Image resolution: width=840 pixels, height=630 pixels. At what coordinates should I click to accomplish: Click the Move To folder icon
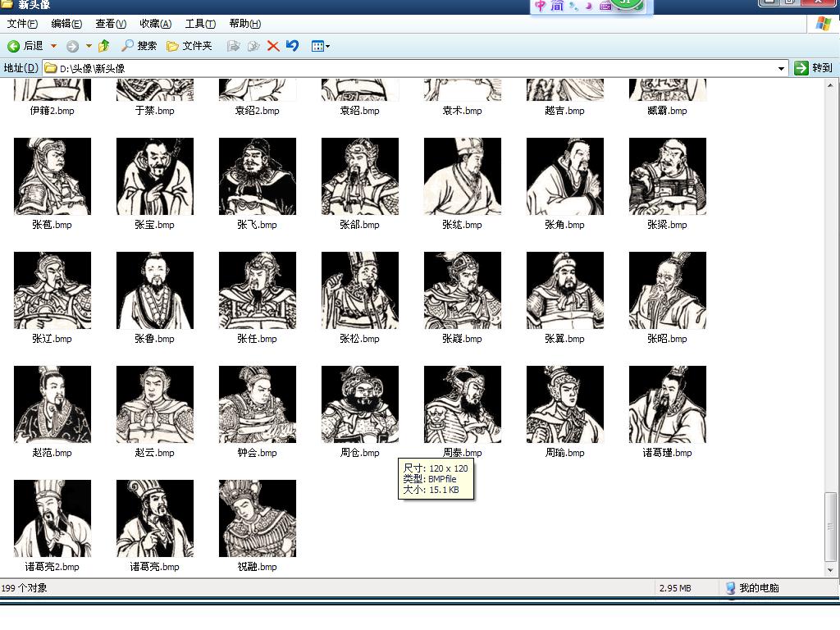(x=233, y=46)
